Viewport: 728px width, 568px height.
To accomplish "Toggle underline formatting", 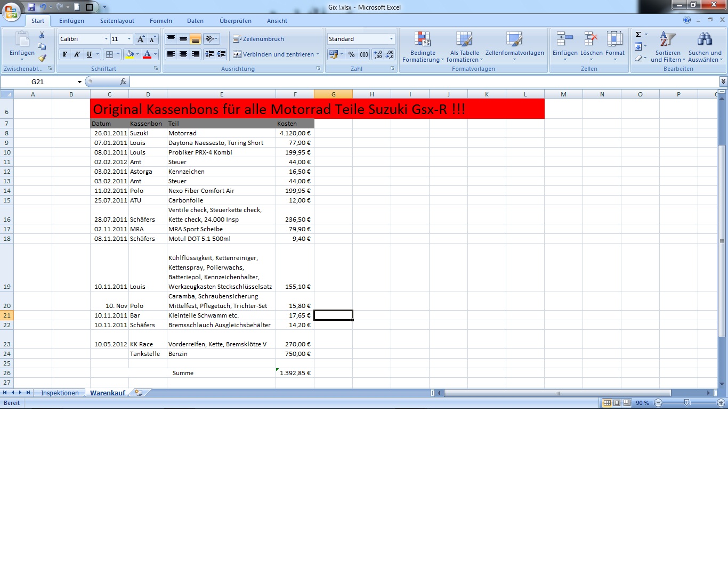I will click(89, 54).
